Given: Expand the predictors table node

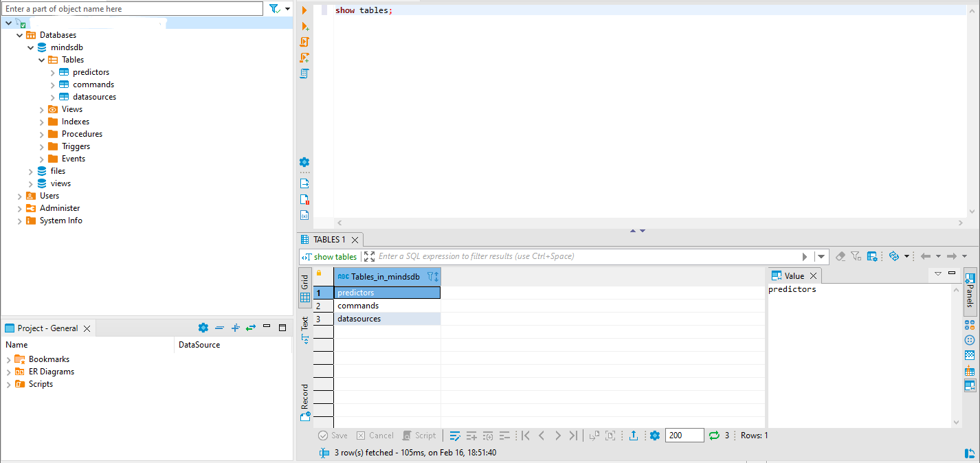Looking at the screenshot, I should point(53,72).
